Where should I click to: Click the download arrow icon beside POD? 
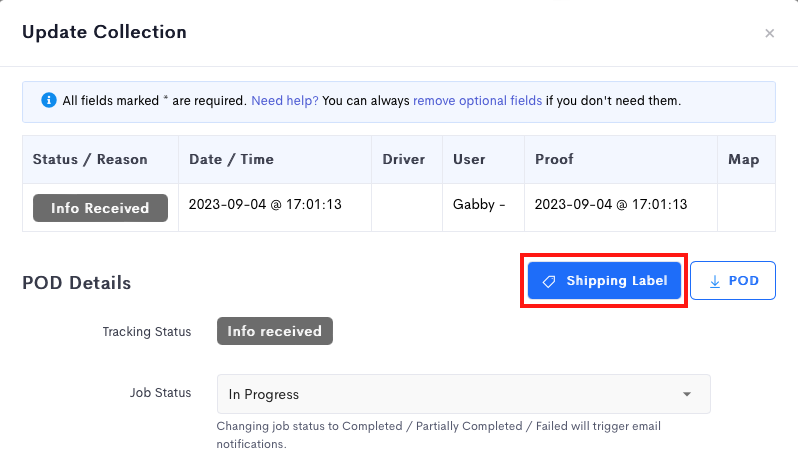click(715, 281)
